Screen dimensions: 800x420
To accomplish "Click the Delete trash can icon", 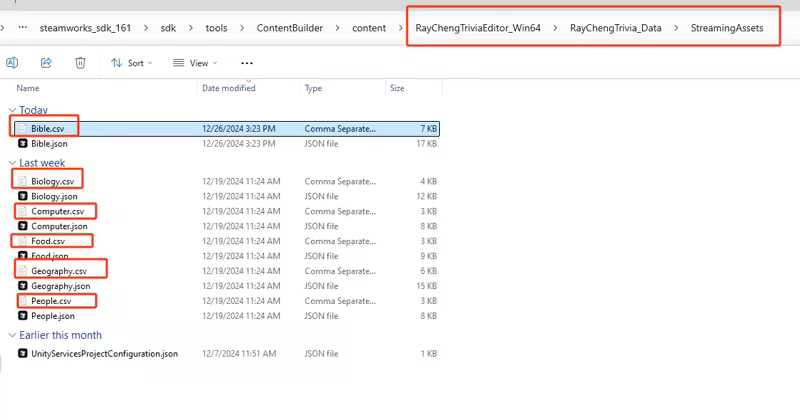I will [80, 63].
